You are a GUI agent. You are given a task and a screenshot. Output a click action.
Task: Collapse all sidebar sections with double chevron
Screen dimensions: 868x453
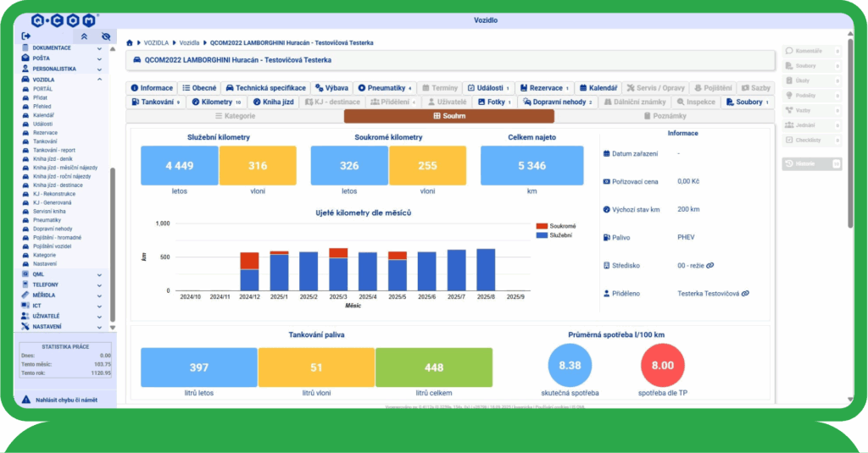click(83, 36)
